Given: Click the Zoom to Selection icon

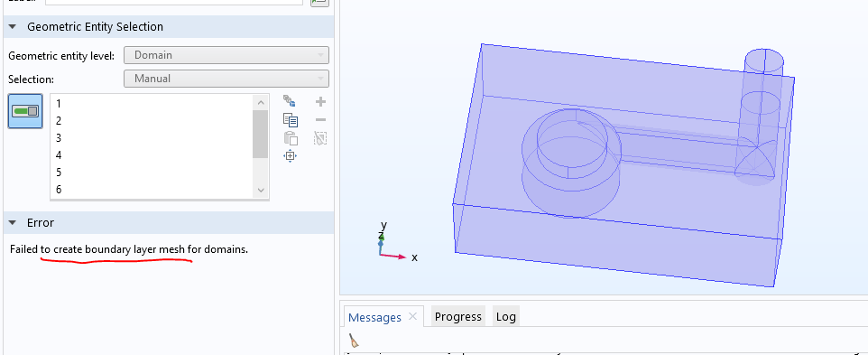Looking at the screenshot, I should 290,155.
